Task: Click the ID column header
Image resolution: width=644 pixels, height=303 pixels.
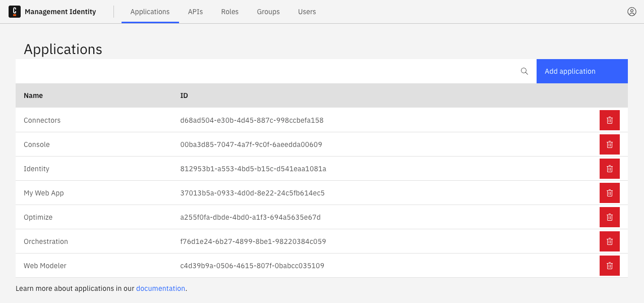Action: coord(184,95)
